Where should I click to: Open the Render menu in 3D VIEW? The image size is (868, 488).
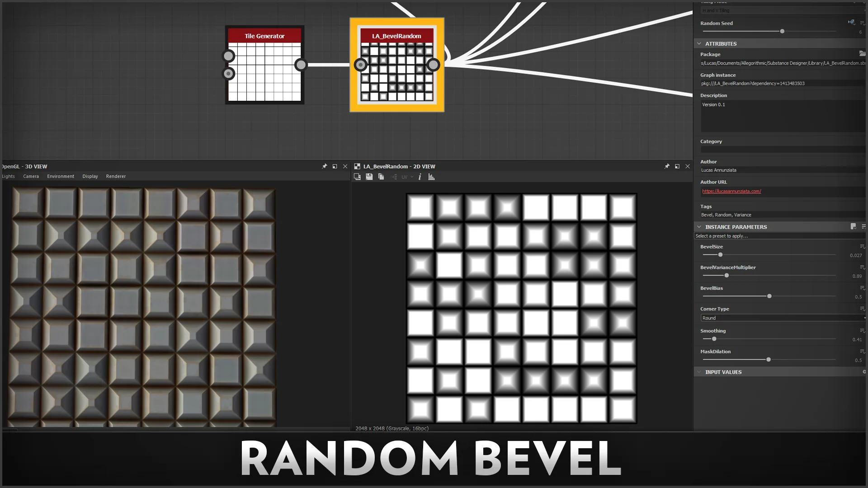(116, 176)
